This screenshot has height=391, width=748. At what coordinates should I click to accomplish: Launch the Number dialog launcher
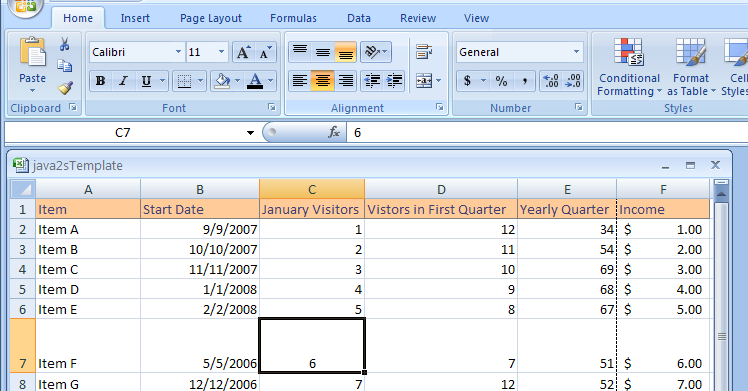coord(579,108)
